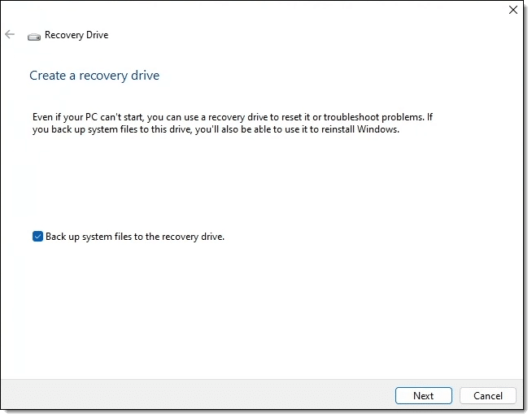
Task: Click the line starting "you back up system"
Action: pyautogui.click(x=216, y=129)
